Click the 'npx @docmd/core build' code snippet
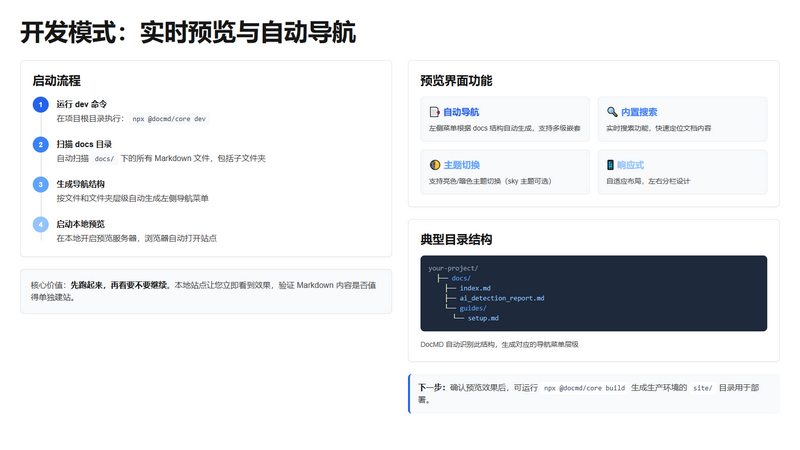The width and height of the screenshot is (800, 450). pos(584,388)
